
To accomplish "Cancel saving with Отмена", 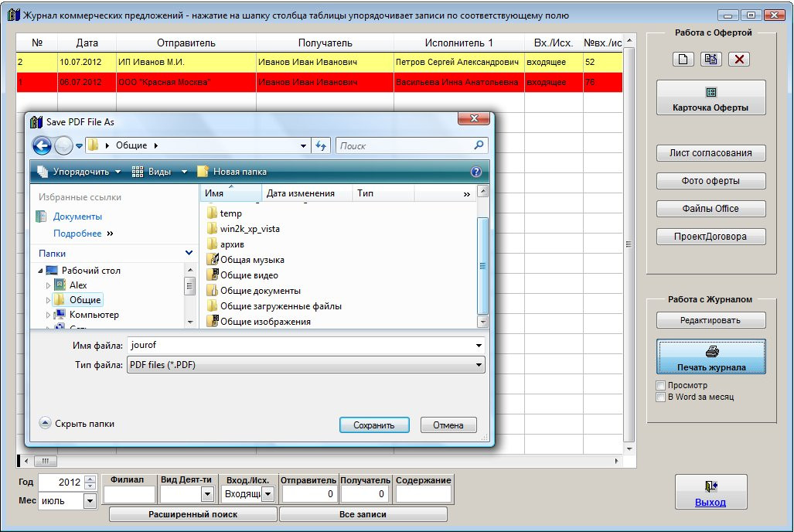I will [448, 425].
